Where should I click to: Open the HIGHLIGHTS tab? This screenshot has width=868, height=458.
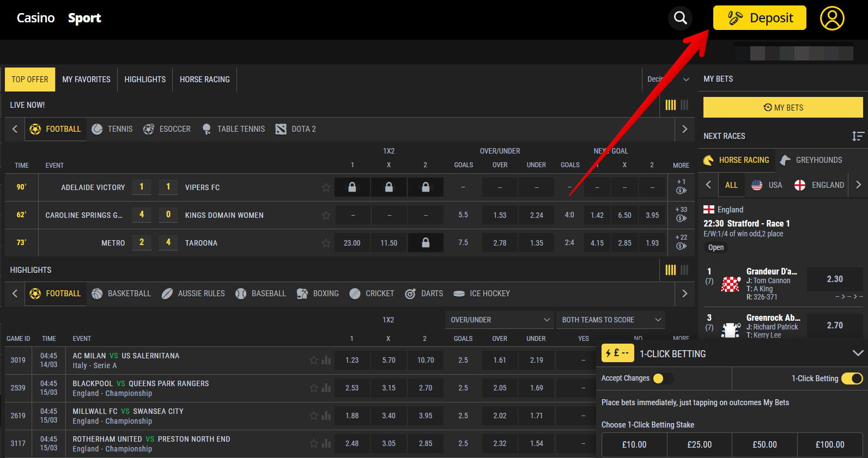(x=145, y=80)
